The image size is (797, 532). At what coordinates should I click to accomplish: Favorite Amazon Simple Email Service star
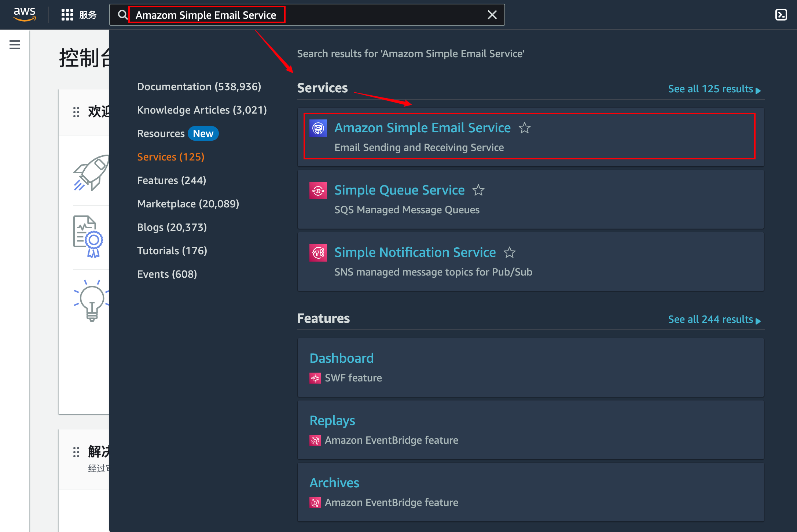click(x=525, y=128)
